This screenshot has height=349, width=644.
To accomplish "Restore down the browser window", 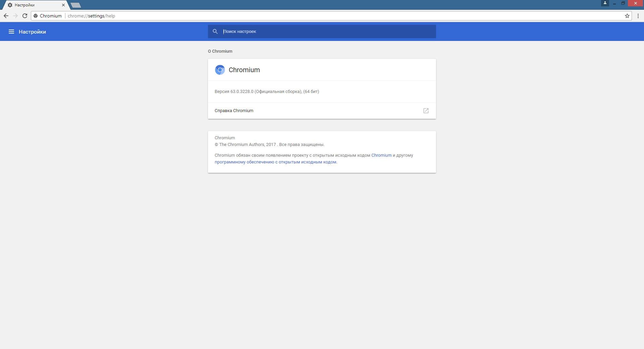I will [623, 3].
